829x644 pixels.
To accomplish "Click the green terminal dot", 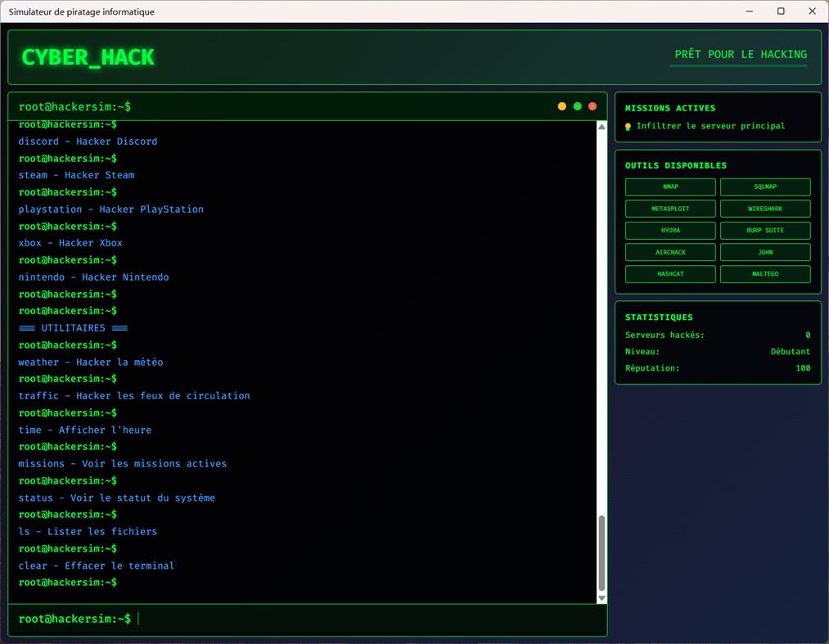I will [x=577, y=106].
